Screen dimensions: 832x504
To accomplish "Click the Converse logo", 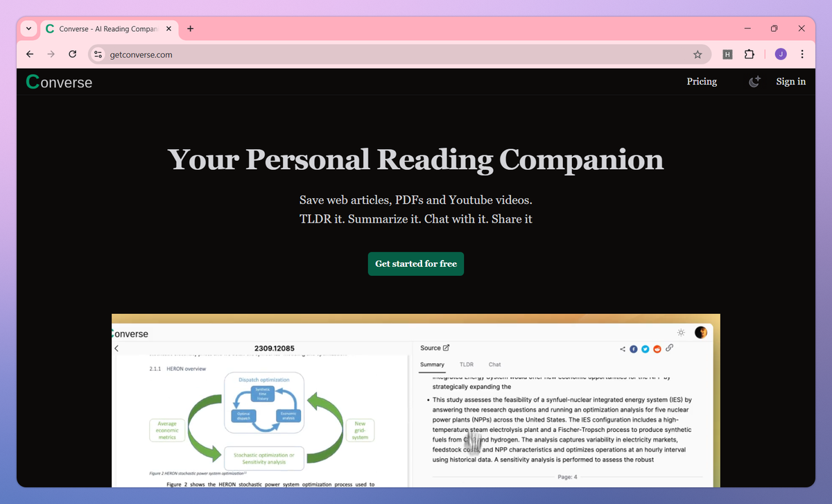I will (59, 82).
